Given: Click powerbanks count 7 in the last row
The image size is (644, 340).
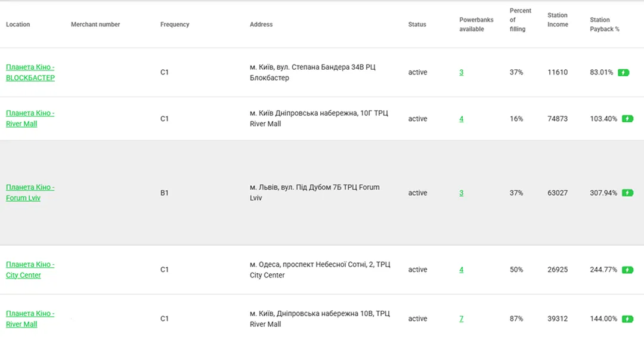Looking at the screenshot, I should pos(461,319).
